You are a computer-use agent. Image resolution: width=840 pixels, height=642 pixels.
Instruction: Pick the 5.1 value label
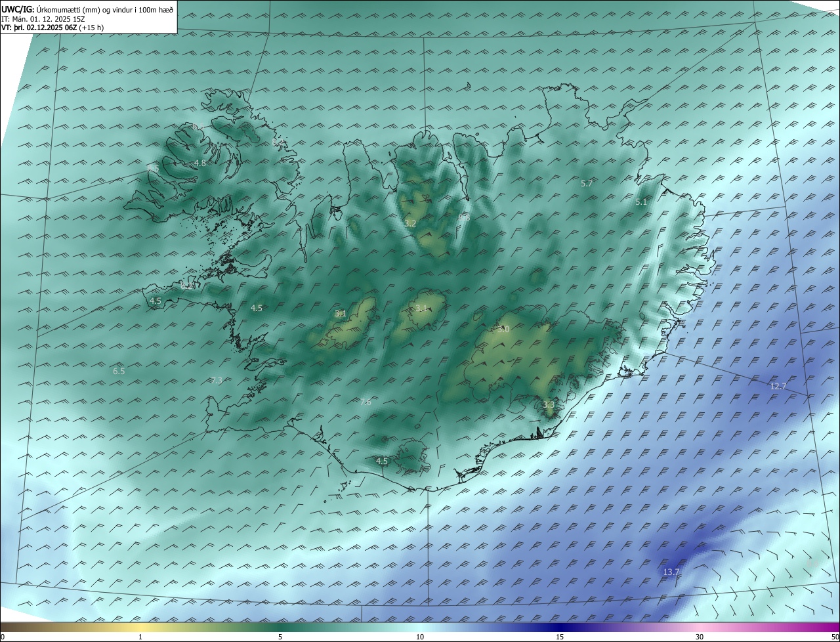pos(641,202)
